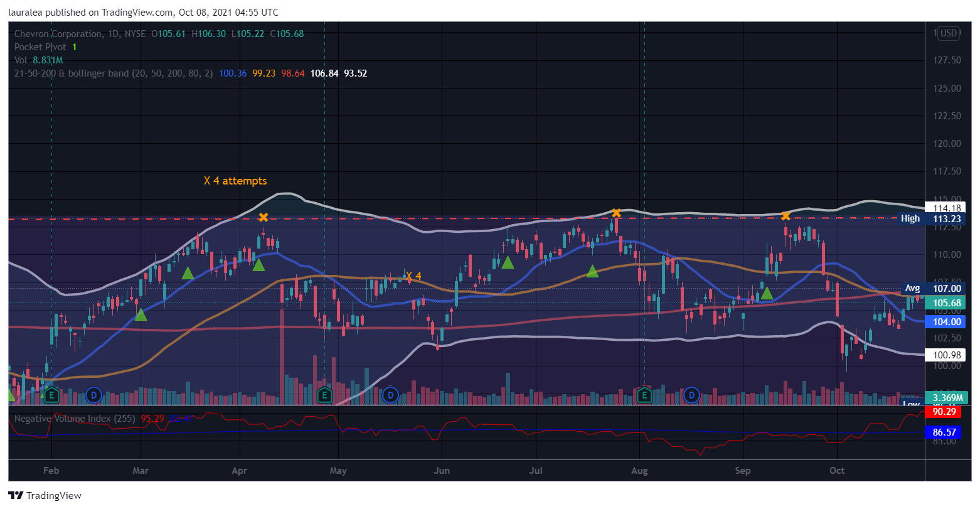Image resolution: width=980 pixels, height=509 pixels.
Task: Click the dividend D marker in mid-August
Action: pos(692,395)
